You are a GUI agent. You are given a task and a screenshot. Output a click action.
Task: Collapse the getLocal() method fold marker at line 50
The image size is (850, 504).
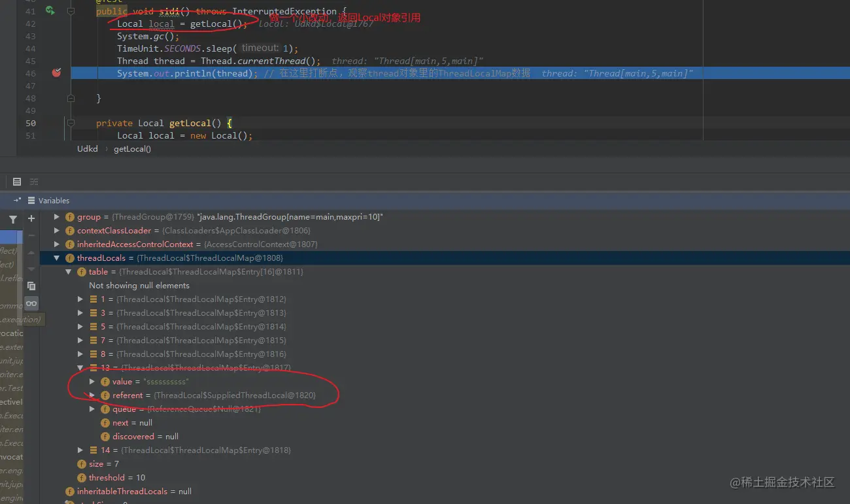[x=71, y=123]
